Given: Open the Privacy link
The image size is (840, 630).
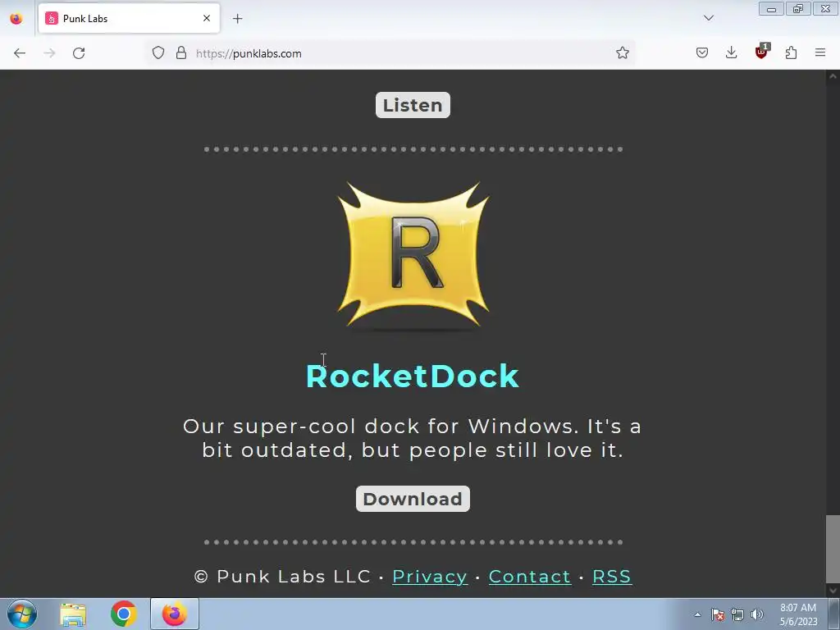Looking at the screenshot, I should [430, 577].
